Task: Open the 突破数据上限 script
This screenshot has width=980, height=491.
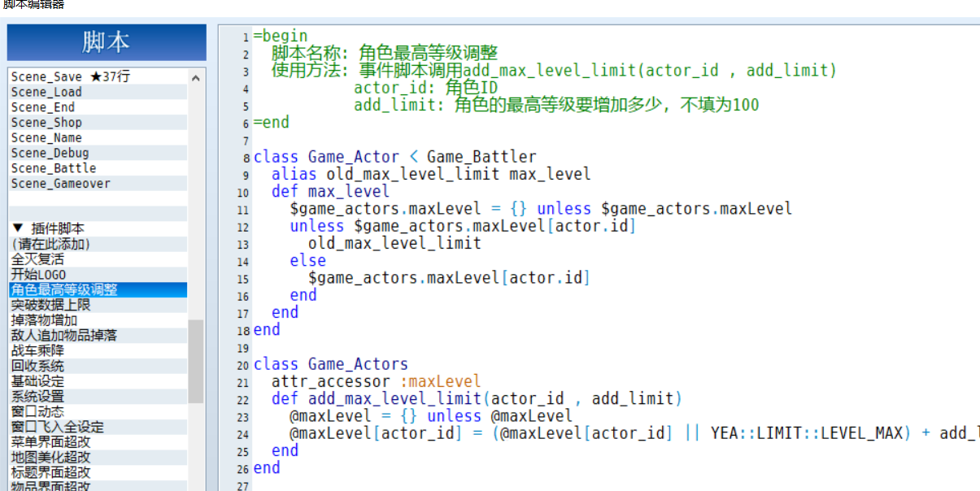Action: click(x=98, y=305)
